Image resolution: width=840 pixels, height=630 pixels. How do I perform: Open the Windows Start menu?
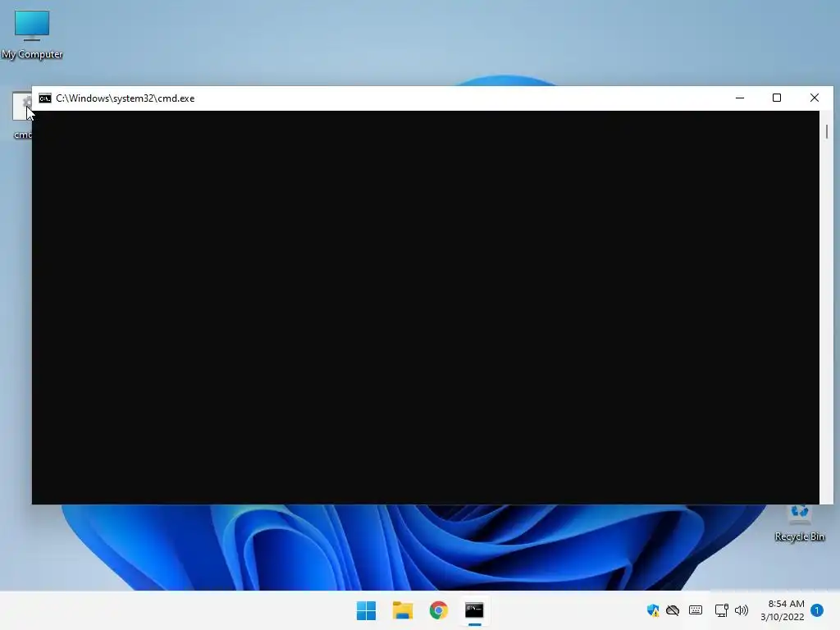(367, 610)
